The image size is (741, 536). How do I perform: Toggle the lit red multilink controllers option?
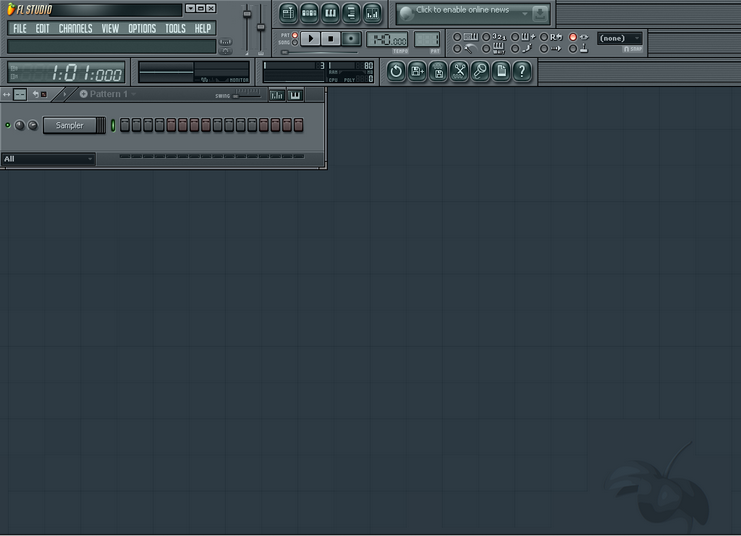(573, 37)
